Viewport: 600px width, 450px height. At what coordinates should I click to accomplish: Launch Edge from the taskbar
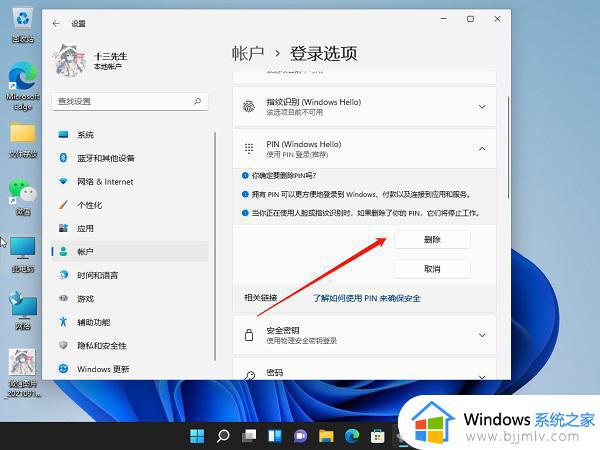click(352, 436)
